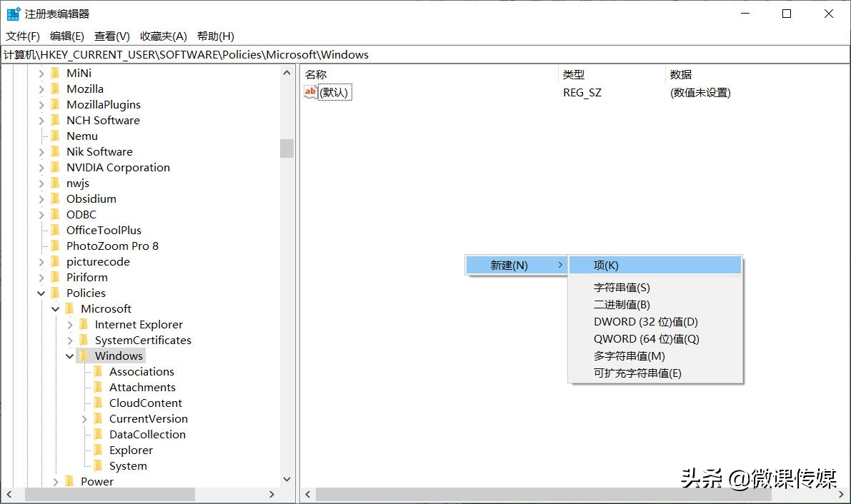Click the left tree's horizontal scrollbar right arrow
The image size is (851, 504).
click(272, 493)
